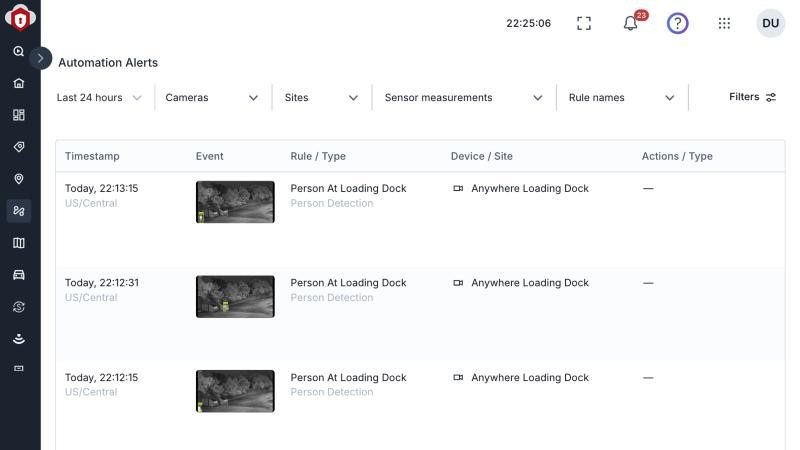Open the event thumbnail for the 22:13:15 alert
Viewport: 800px width, 450px height.
pyautogui.click(x=235, y=202)
